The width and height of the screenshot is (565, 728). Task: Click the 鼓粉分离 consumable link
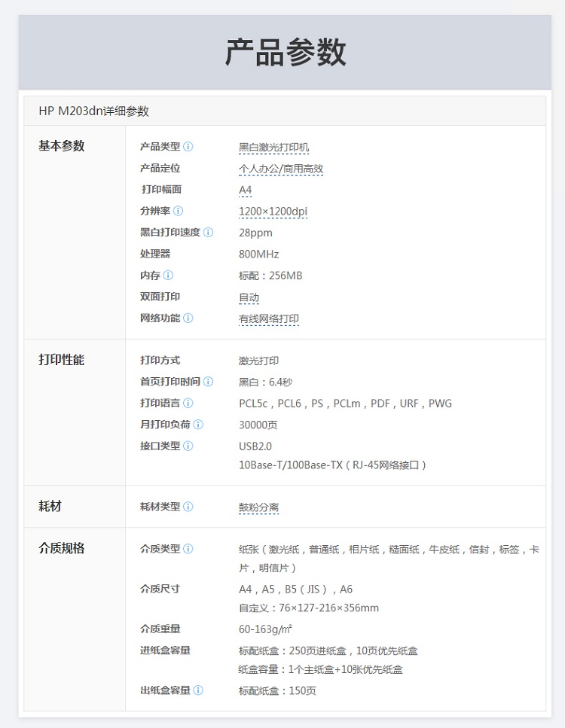tap(258, 507)
